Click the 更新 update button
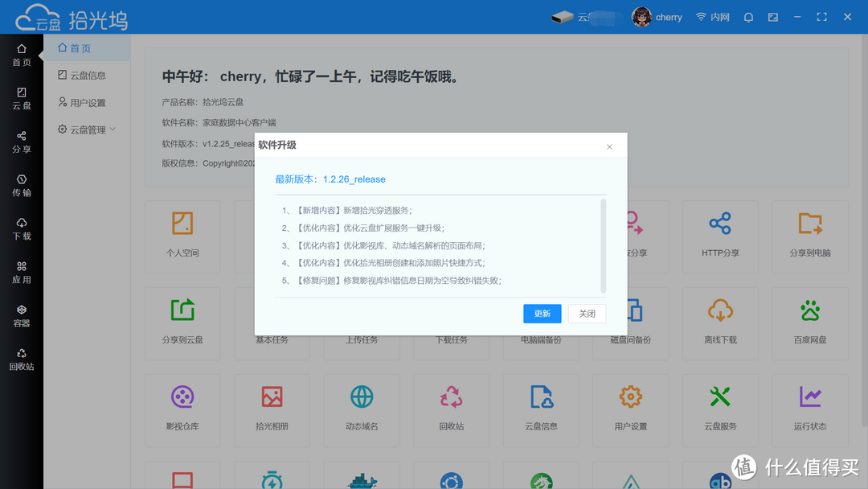The image size is (868, 489). pos(542,314)
